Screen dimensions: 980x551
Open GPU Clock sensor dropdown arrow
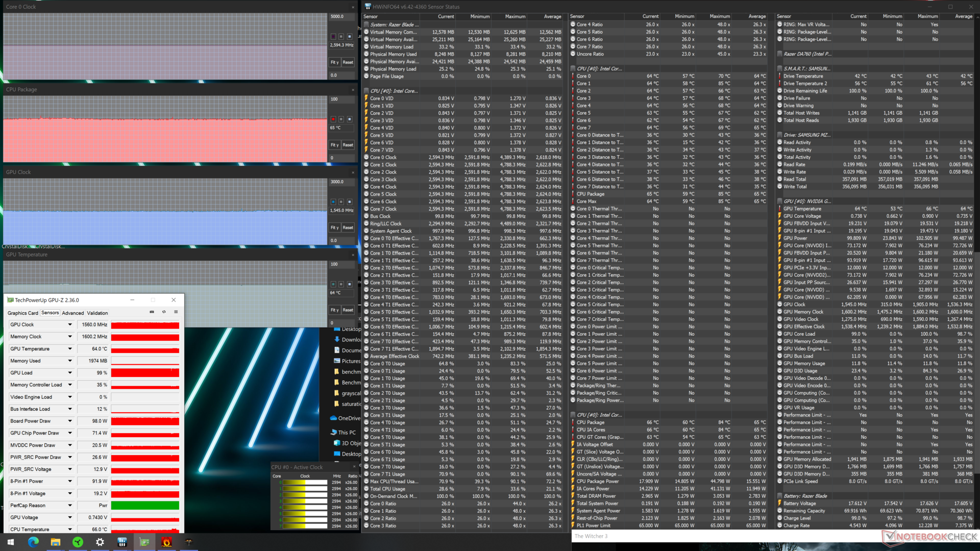click(70, 324)
